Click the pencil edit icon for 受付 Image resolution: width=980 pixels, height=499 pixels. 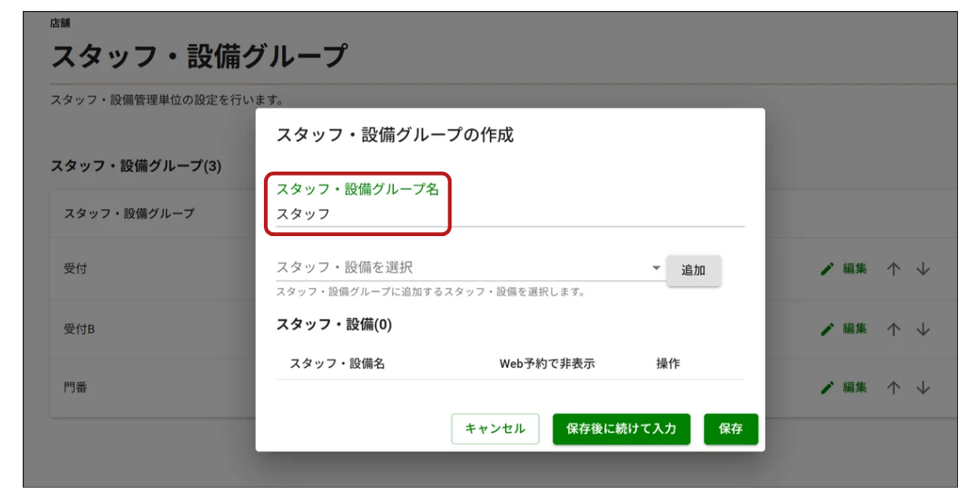pyautogui.click(x=826, y=268)
